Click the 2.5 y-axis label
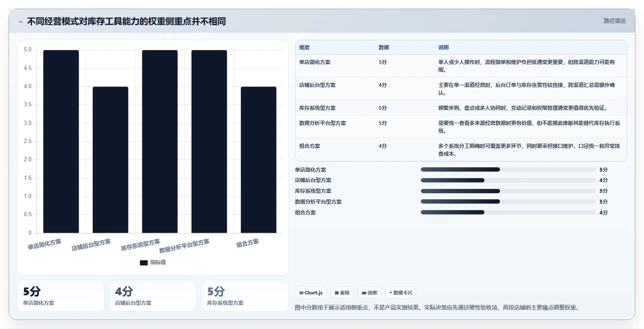644x329 pixels. coord(28,141)
